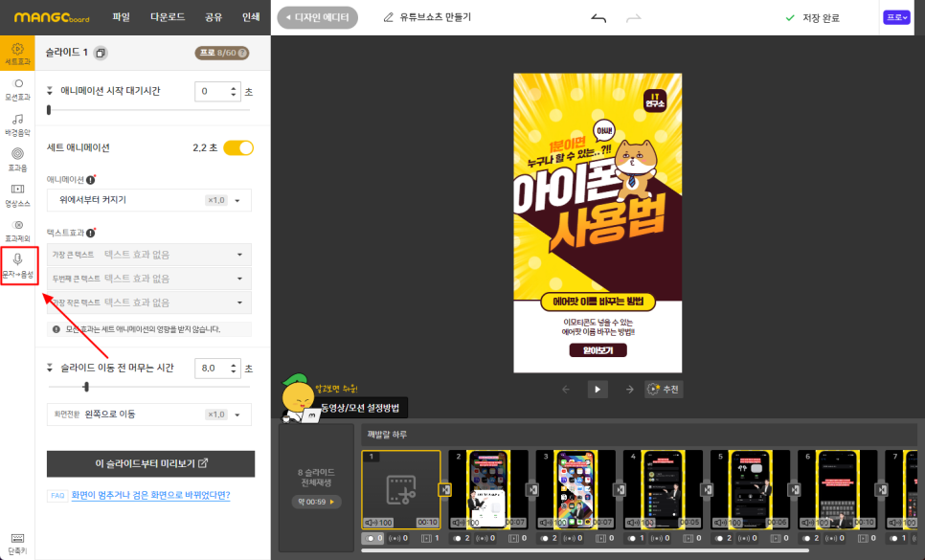Viewport: 925px width, 560px height.
Task: Click transition icon between slides 4 and 5
Action: 707,490
